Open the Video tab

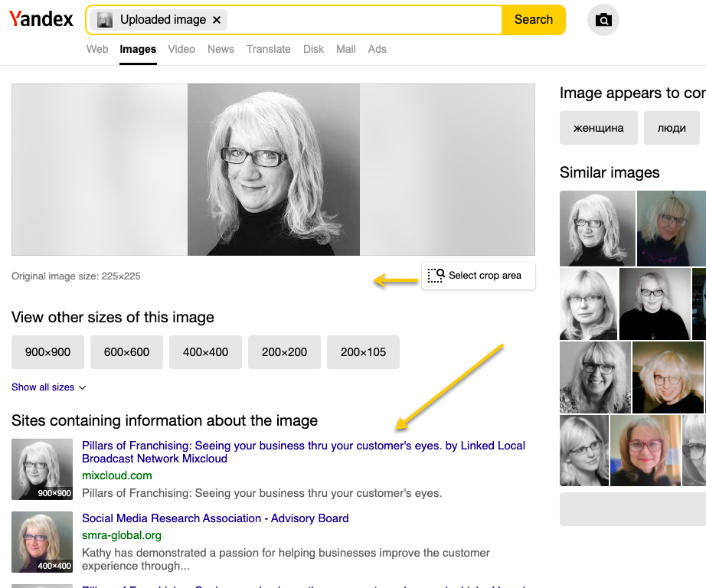point(181,49)
